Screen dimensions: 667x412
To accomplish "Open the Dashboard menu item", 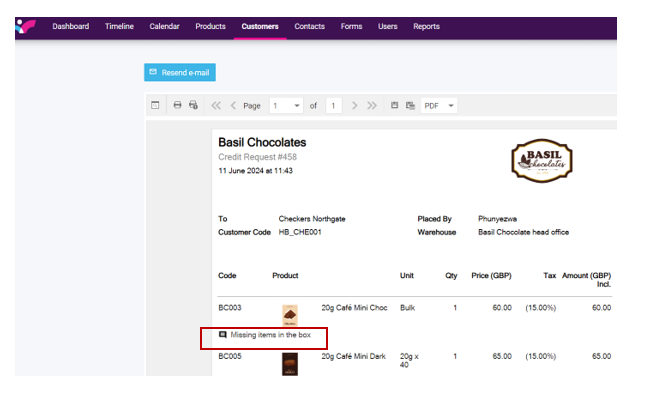I will 70,27.
